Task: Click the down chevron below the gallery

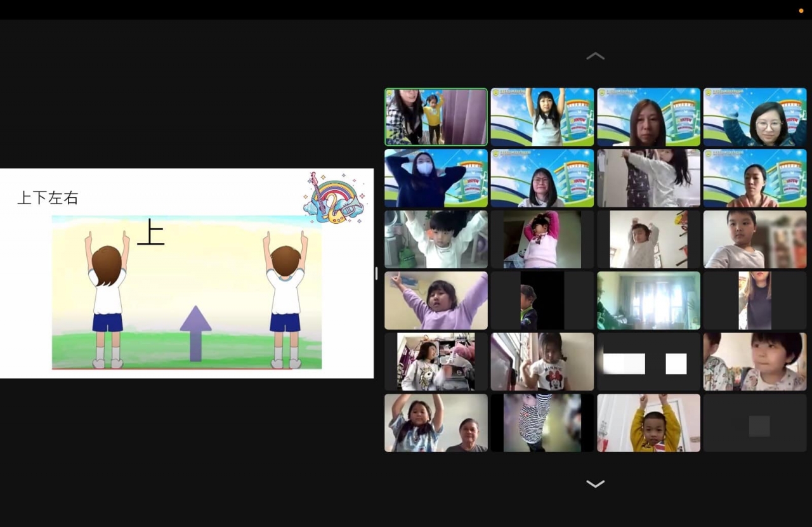Action: [595, 484]
